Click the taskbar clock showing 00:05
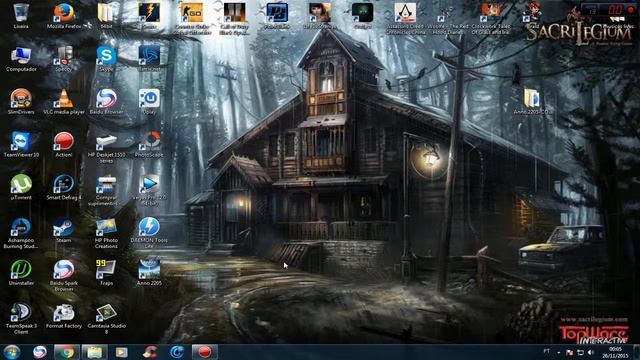The height and width of the screenshot is (360, 640). click(x=615, y=352)
